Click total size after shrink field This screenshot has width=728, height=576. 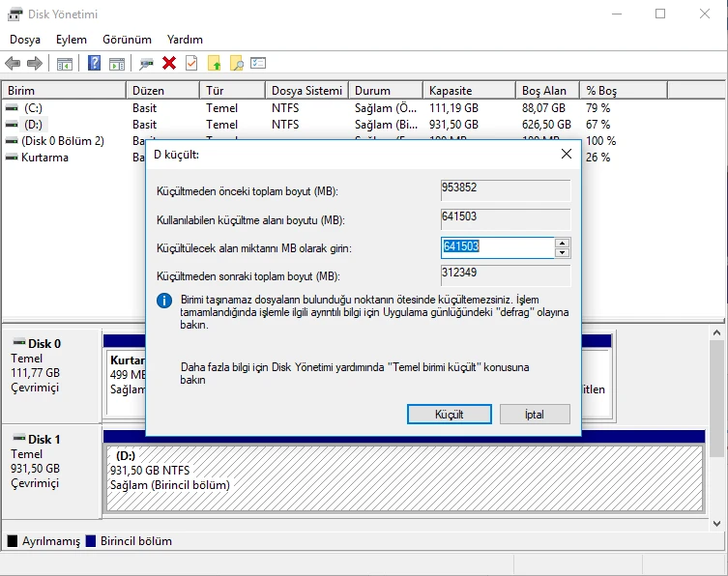coord(506,275)
